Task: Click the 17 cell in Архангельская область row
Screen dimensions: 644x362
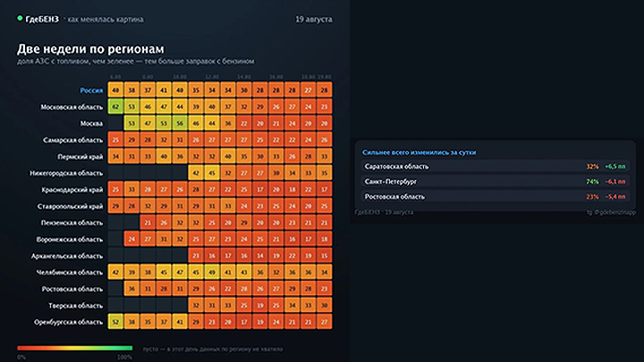Action: click(228, 256)
